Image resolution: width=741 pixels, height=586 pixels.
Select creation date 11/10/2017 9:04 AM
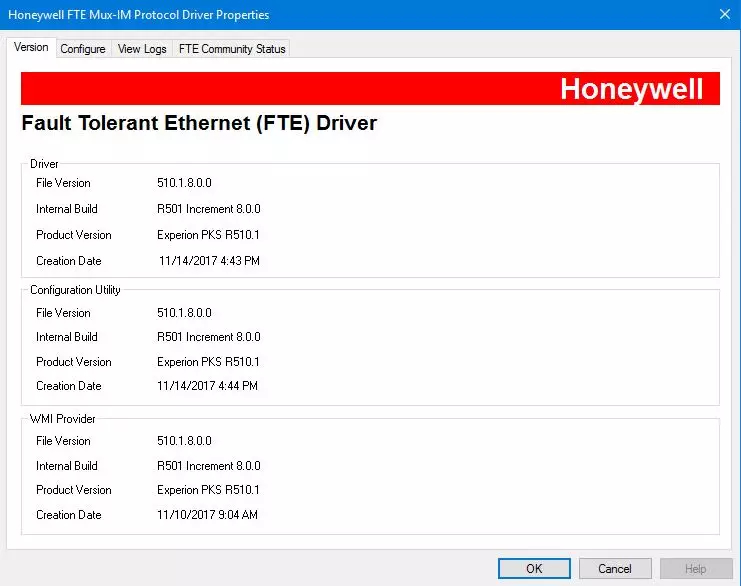(207, 515)
